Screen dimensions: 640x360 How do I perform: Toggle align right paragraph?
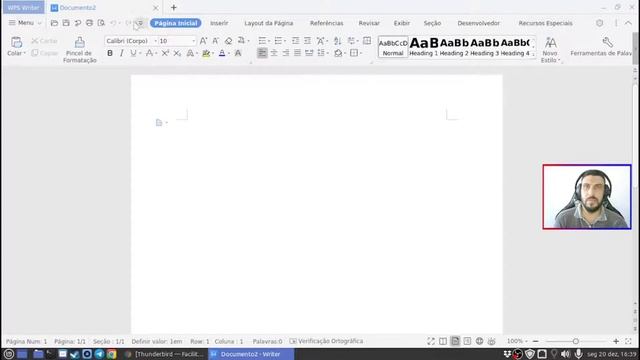(286, 53)
